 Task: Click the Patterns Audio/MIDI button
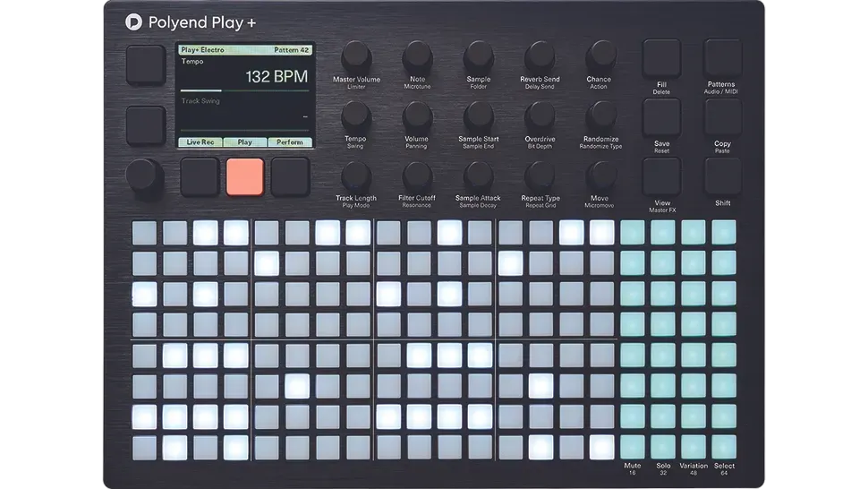722,58
